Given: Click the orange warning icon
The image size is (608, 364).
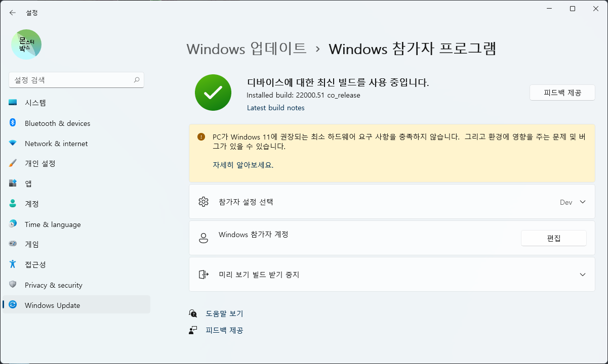Looking at the screenshot, I should (201, 136).
